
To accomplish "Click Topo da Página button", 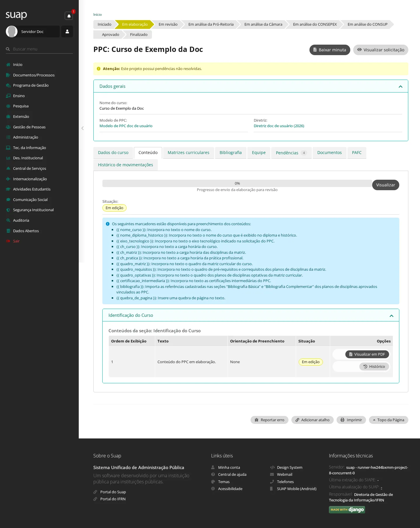I will coord(388,420).
